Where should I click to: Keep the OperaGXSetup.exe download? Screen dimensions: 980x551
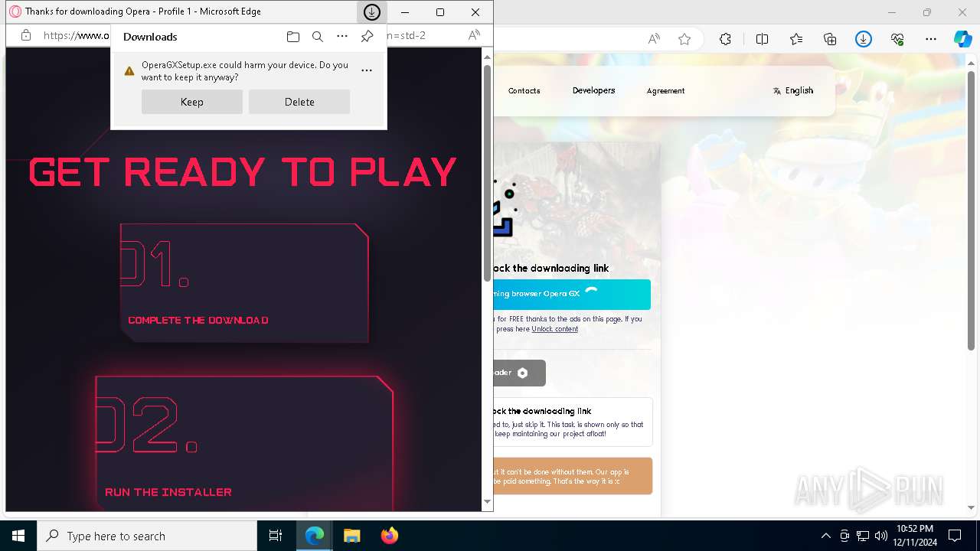(x=191, y=102)
